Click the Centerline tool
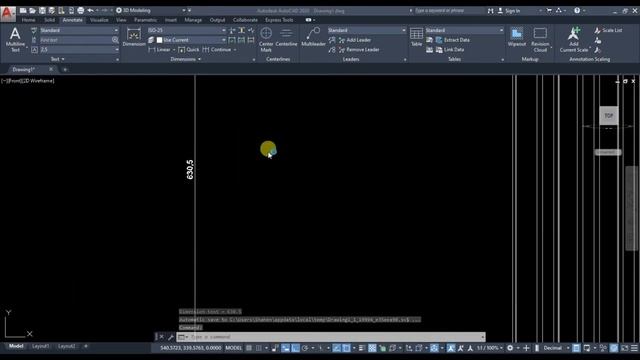Viewport: 640px width, 360px height. click(286, 37)
